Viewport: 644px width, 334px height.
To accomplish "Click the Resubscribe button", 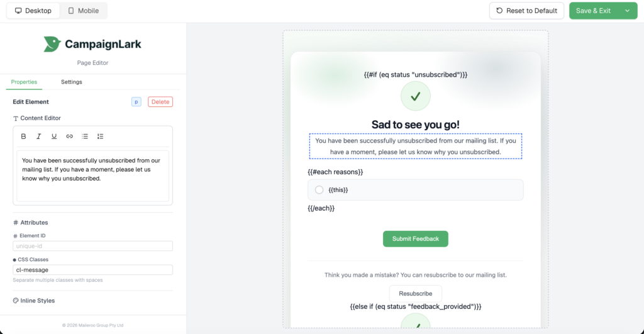I will point(415,294).
